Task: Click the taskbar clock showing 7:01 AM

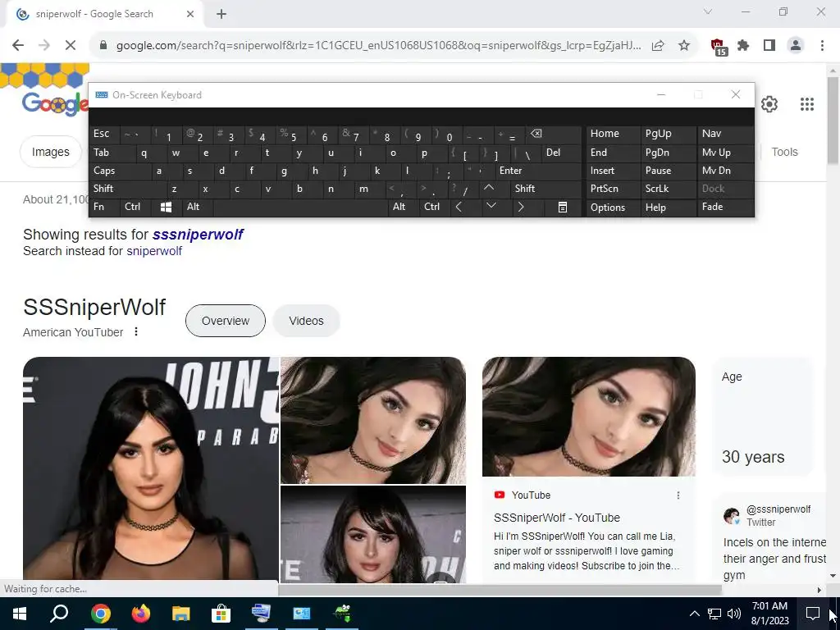Action: click(769, 614)
